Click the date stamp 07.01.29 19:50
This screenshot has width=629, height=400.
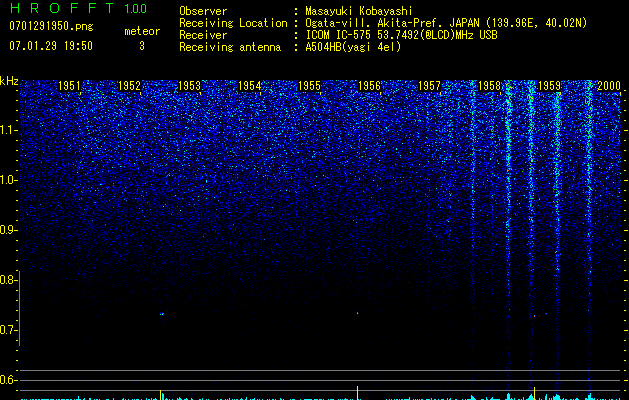pos(51,46)
